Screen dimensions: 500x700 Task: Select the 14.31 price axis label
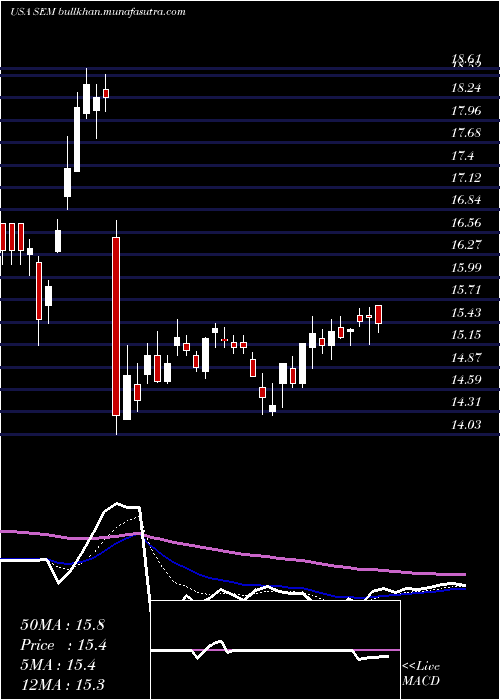(x=466, y=402)
